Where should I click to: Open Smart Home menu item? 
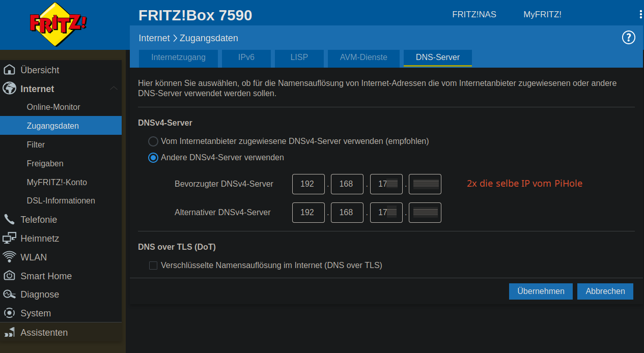46,276
